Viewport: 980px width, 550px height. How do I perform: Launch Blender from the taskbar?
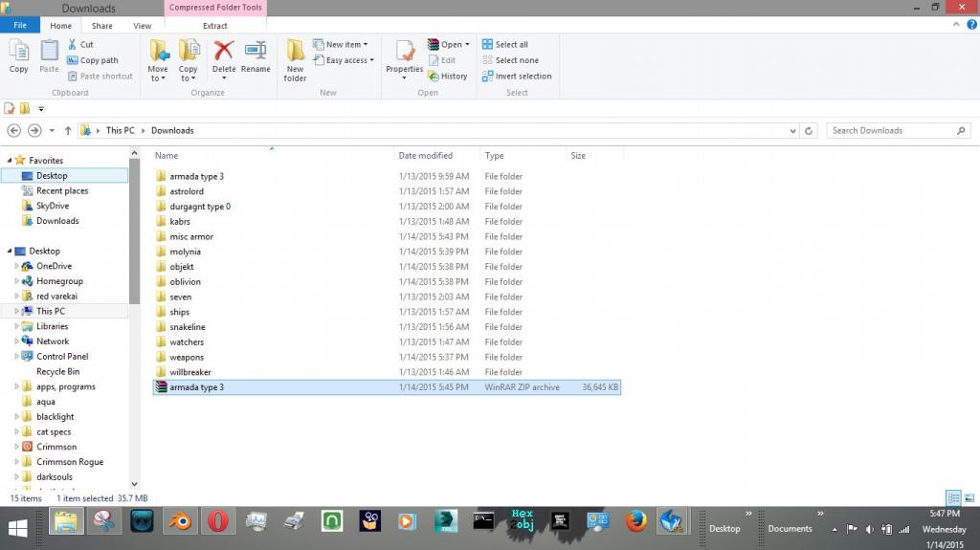pos(180,521)
